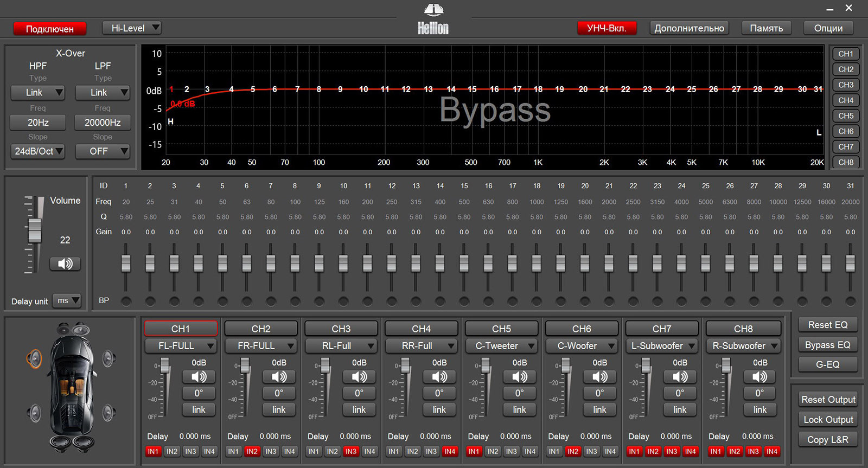The height and width of the screenshot is (468, 868).
Task: Select the rear subwoofers on car diagram
Action: [x=72, y=444]
